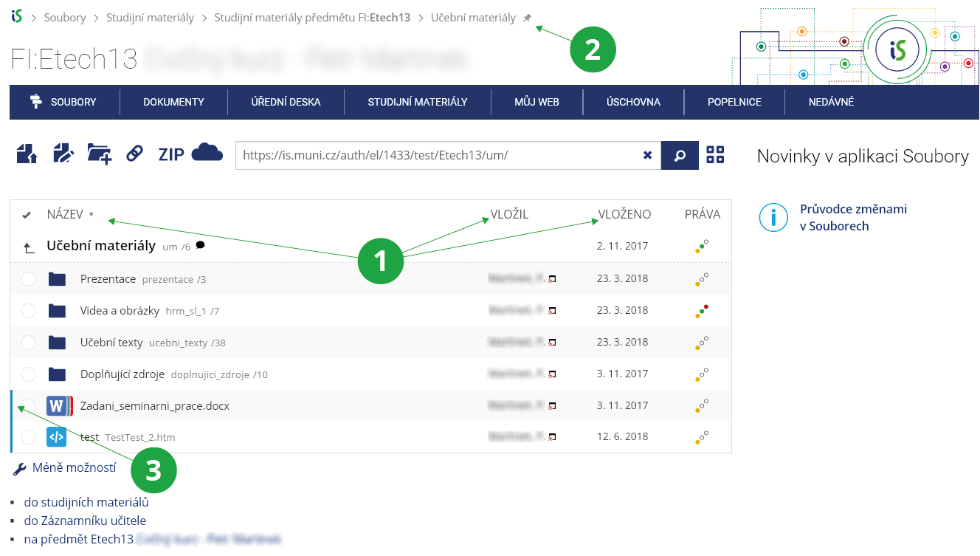
Task: Download folder using the ZIP icon
Action: tap(171, 154)
